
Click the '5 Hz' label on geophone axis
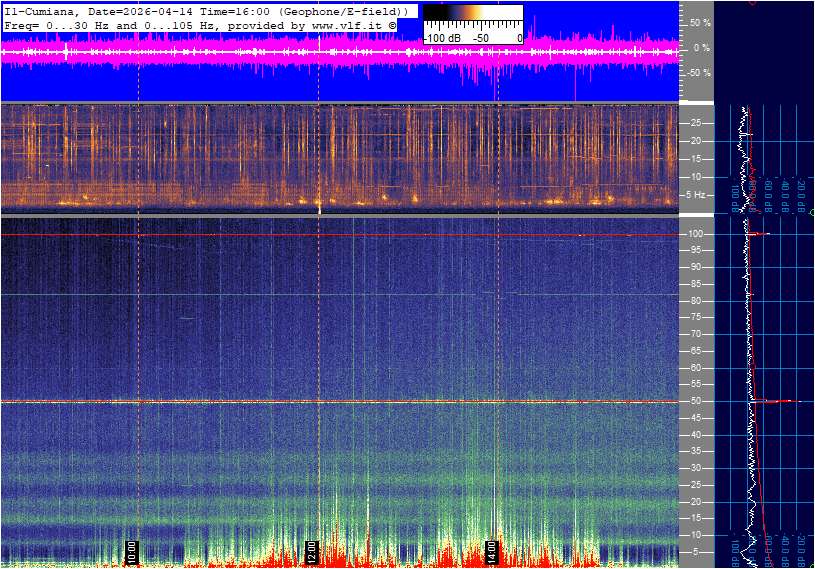click(x=695, y=195)
